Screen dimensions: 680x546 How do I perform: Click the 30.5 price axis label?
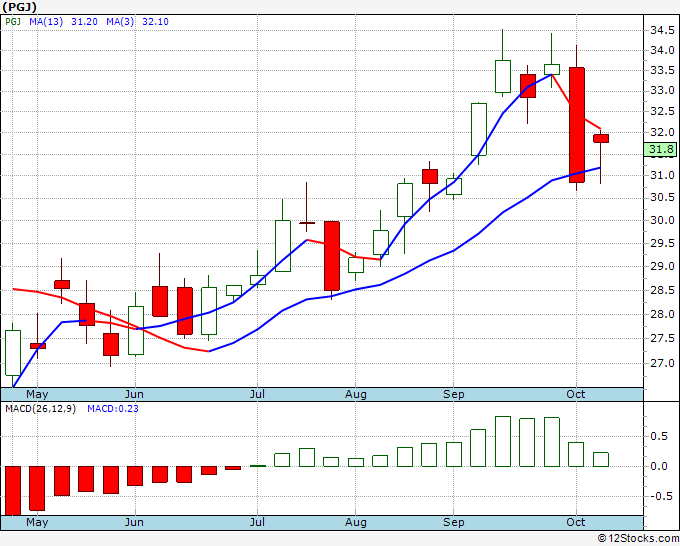coord(662,197)
